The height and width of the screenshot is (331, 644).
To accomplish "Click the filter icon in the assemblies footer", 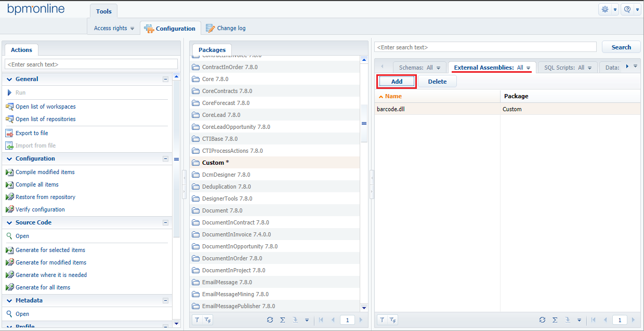I will (x=382, y=320).
